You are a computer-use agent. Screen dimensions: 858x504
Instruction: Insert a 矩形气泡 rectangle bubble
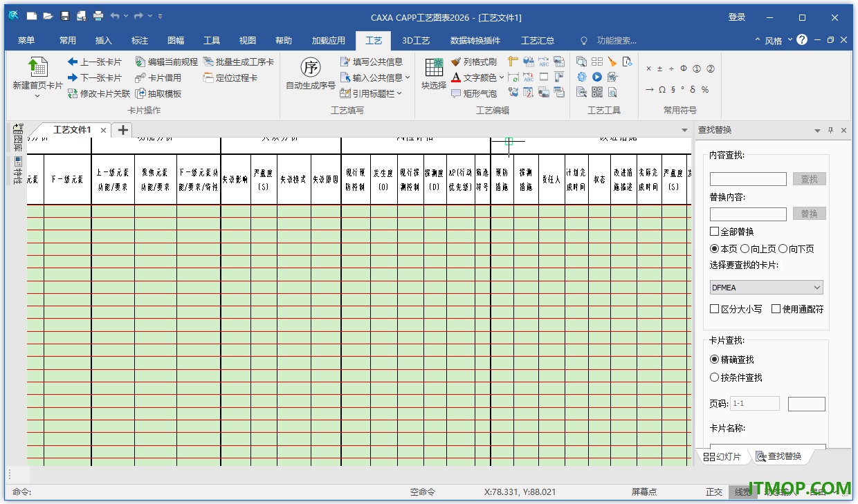click(474, 93)
